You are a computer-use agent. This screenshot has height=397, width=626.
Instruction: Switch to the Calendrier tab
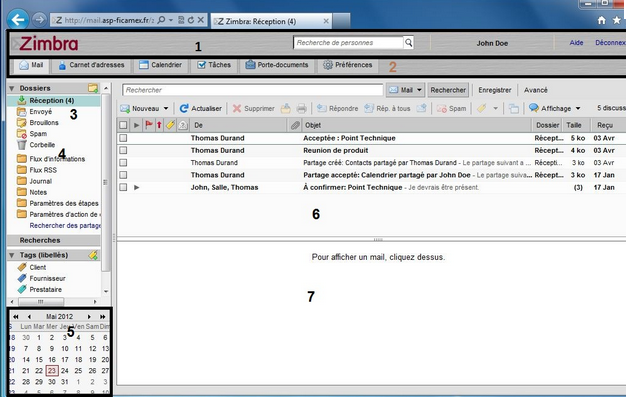click(160, 65)
